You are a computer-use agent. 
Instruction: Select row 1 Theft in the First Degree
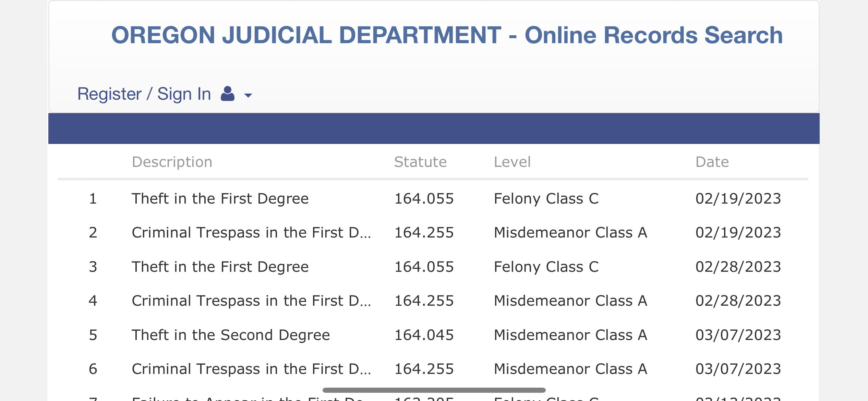tap(433, 199)
